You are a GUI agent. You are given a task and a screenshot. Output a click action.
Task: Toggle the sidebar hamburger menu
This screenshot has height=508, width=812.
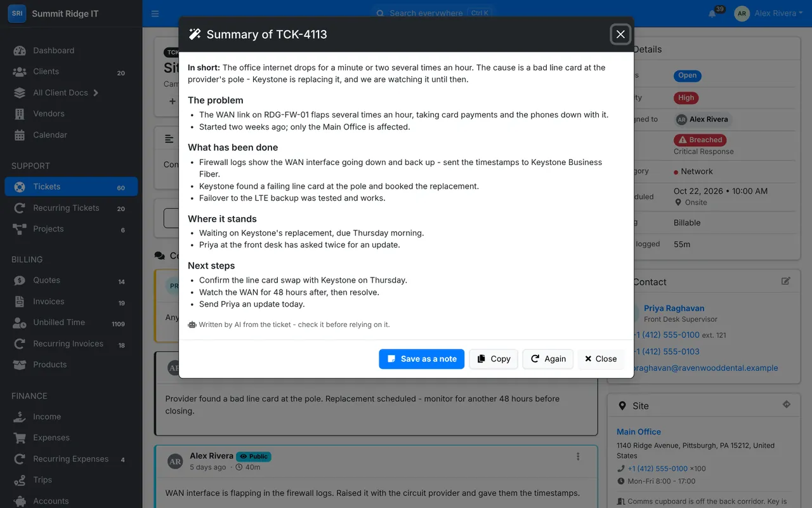155,13
